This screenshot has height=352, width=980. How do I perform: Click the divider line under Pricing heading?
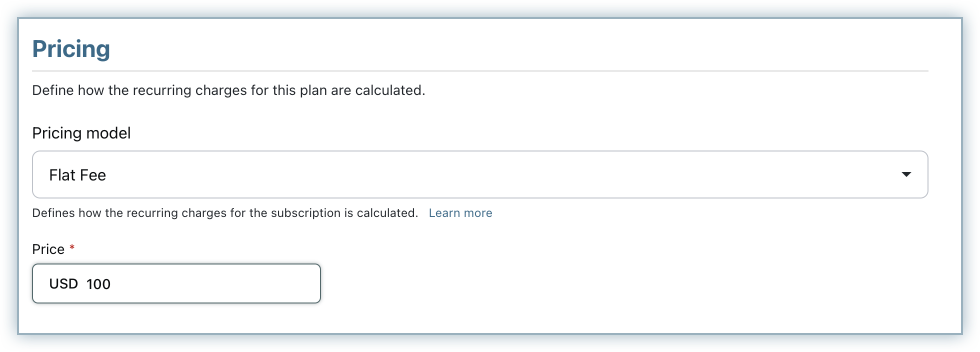(x=480, y=71)
